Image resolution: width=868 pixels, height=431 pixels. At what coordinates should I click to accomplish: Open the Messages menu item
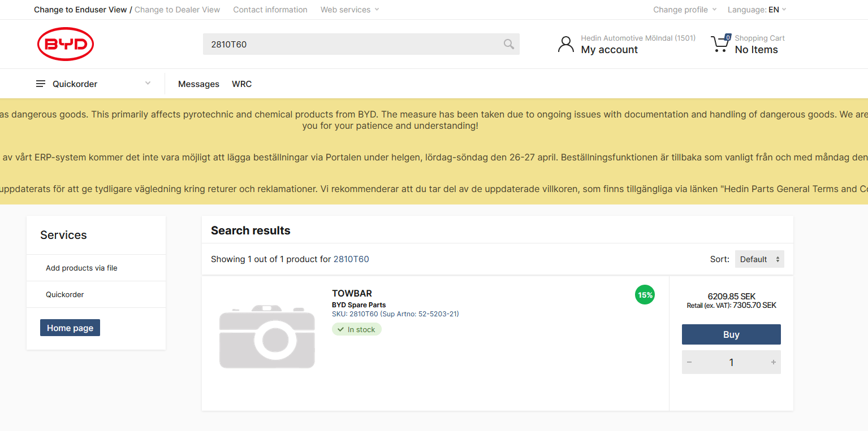[198, 84]
